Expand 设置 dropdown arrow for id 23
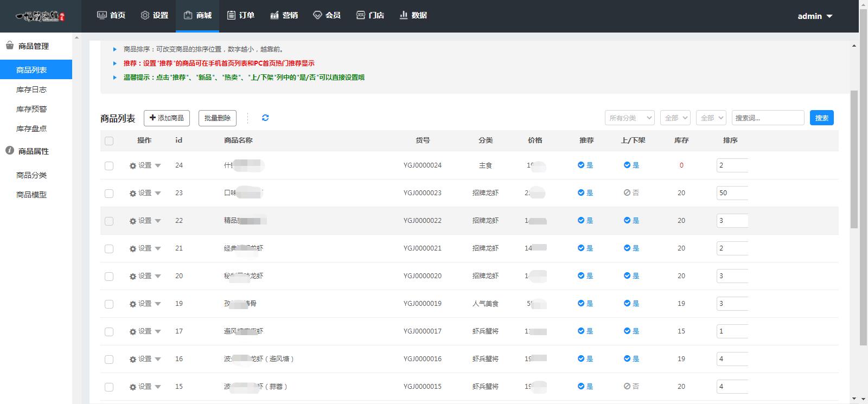The height and width of the screenshot is (404, 868). [158, 194]
